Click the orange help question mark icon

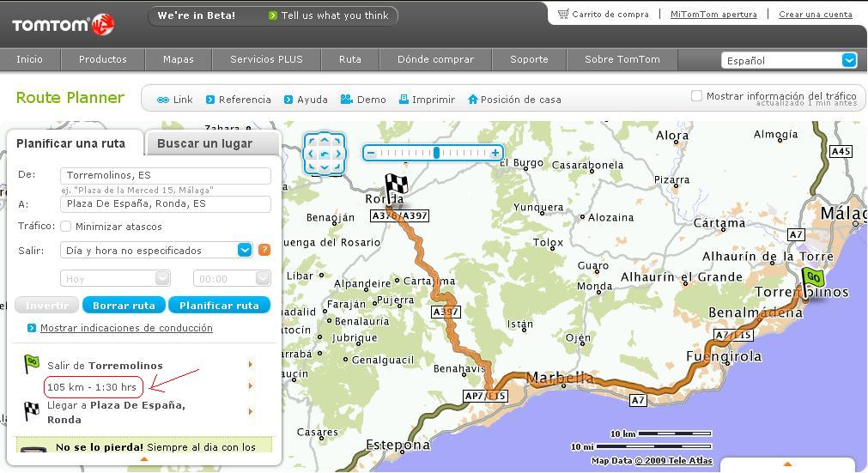click(x=264, y=250)
